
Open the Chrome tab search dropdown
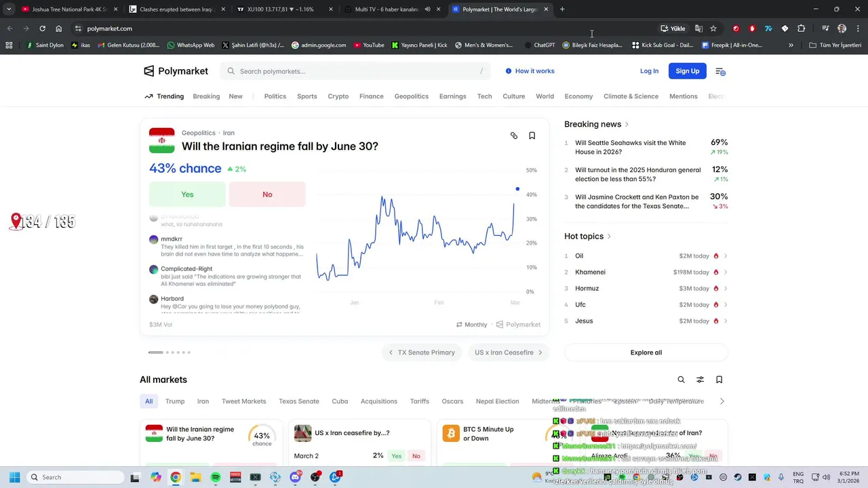(9, 9)
